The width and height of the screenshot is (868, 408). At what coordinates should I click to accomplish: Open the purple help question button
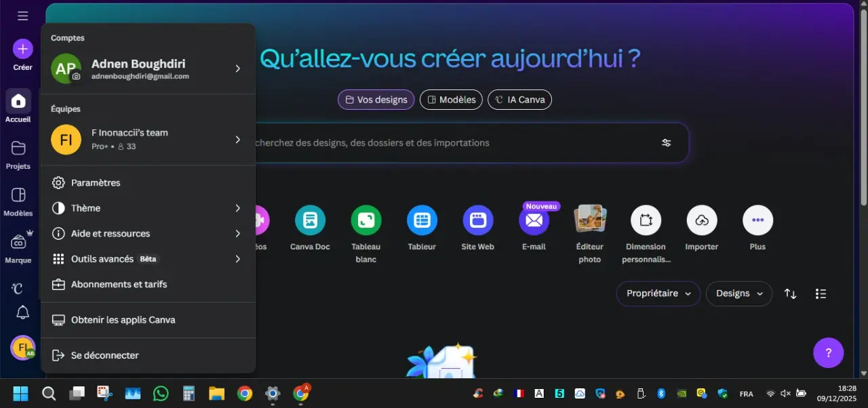pyautogui.click(x=828, y=352)
